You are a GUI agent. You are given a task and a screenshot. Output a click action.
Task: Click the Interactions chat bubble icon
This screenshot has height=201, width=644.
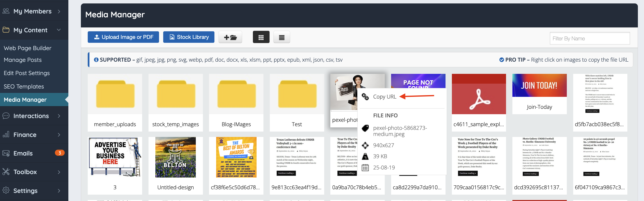pos(6,116)
